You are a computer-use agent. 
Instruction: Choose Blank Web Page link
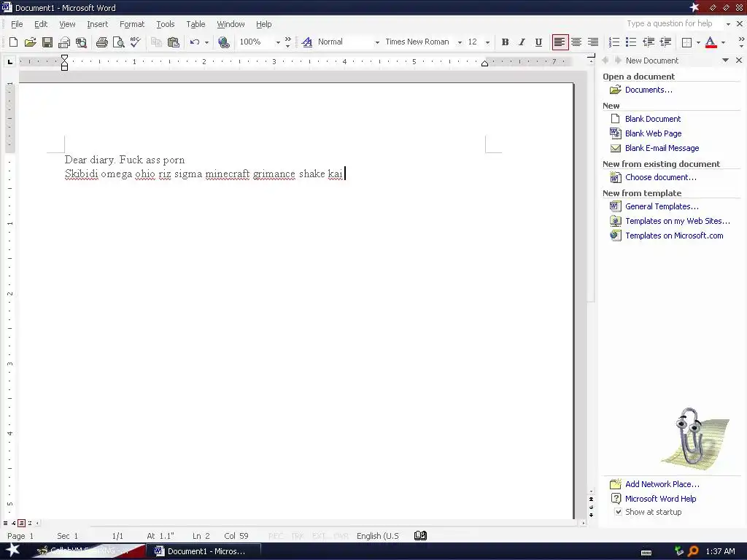click(653, 134)
